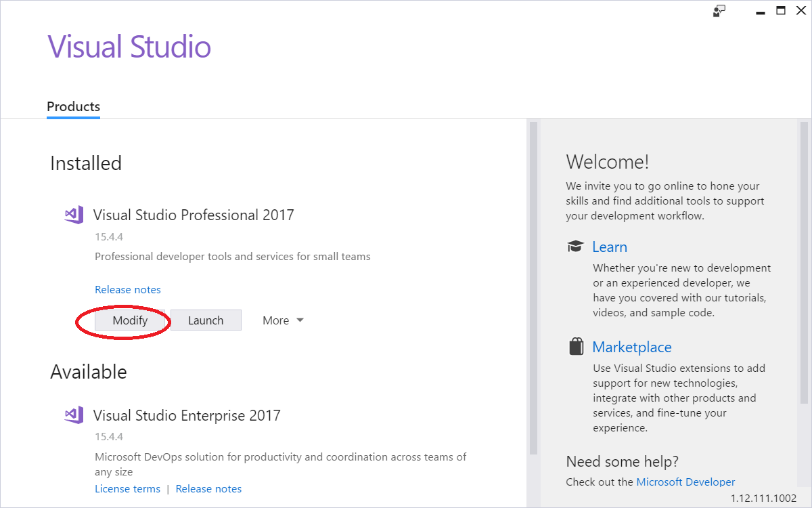Click Microsoft DevOps solution description text
The width and height of the screenshot is (812, 508).
coord(281,464)
